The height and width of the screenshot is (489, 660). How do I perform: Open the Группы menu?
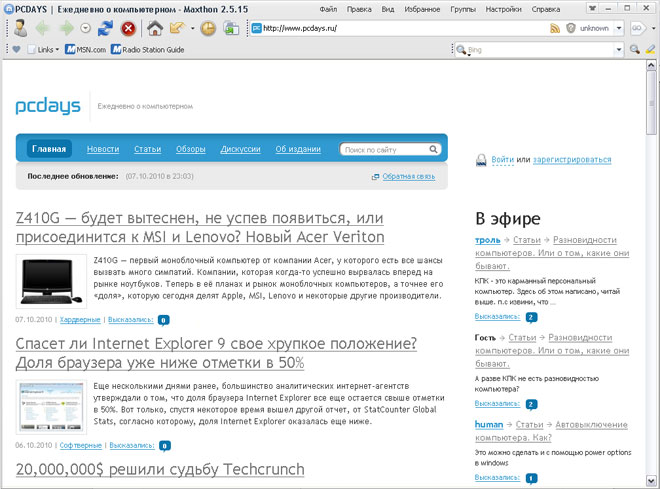[463, 9]
